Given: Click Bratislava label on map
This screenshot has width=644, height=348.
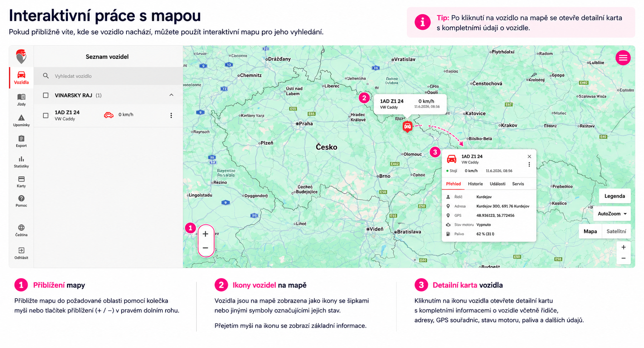Looking at the screenshot, I should pos(408,232).
